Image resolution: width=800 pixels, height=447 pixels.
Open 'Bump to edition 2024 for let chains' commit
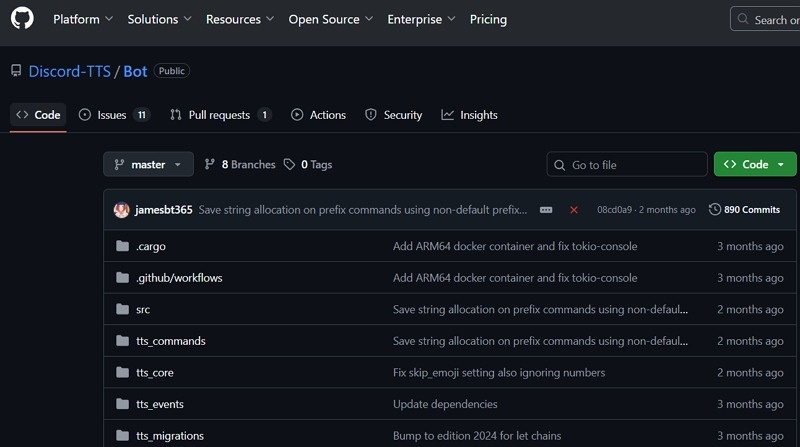click(x=477, y=436)
